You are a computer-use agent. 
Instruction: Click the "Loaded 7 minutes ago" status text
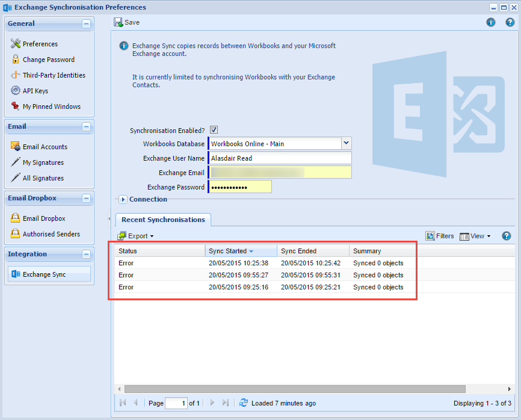tap(283, 403)
